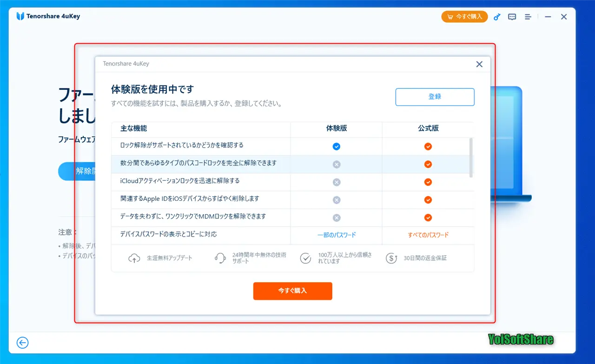This screenshot has height=364, width=595.
Task: Click the headset icon for 技術サポート
Action: pos(220,258)
